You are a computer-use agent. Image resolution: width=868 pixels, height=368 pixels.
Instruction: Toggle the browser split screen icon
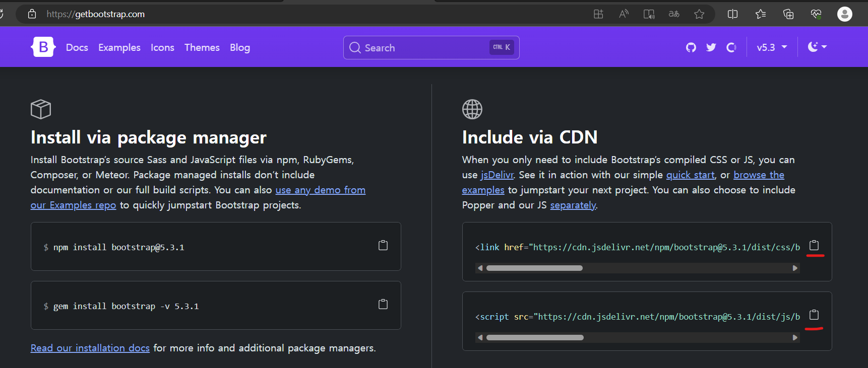pyautogui.click(x=733, y=14)
